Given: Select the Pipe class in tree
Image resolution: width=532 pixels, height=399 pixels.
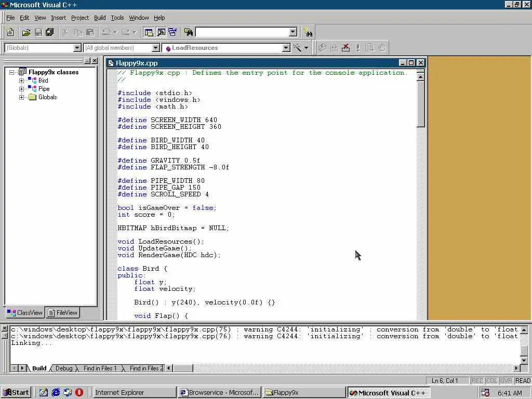Looking at the screenshot, I should click(44, 89).
